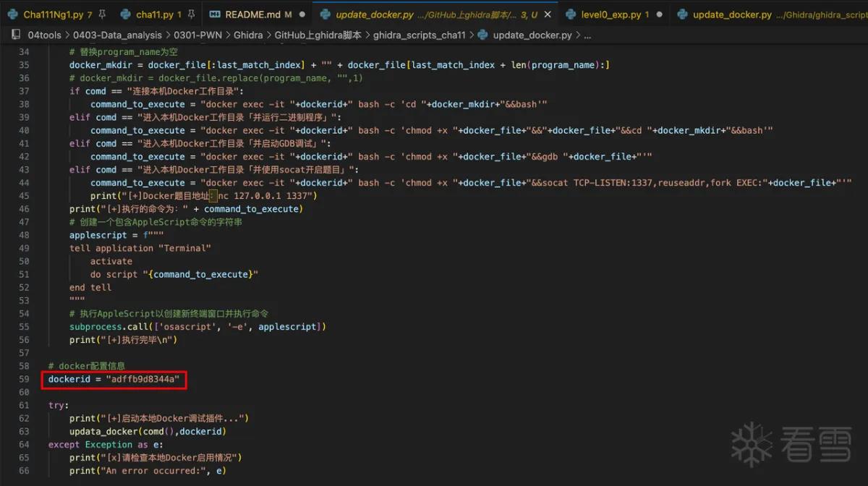868x486 pixels.
Task: Click the folder icon at breadcrumb start
Action: [16, 35]
